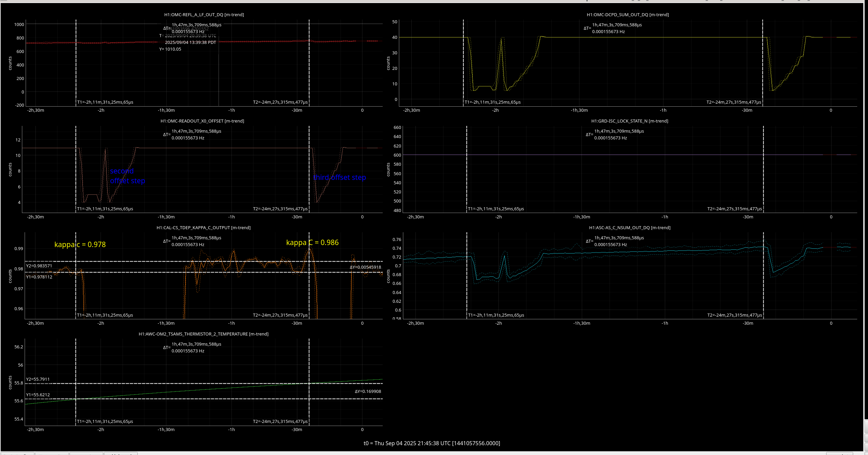Click the H1:OMC-DCPD_SUM_OUT_DQ plot title
Image resolution: width=868 pixels, height=455 pixels.
click(x=627, y=15)
